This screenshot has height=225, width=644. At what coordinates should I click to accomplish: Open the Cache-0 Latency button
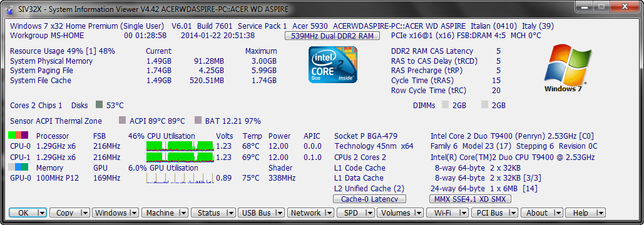(x=369, y=199)
